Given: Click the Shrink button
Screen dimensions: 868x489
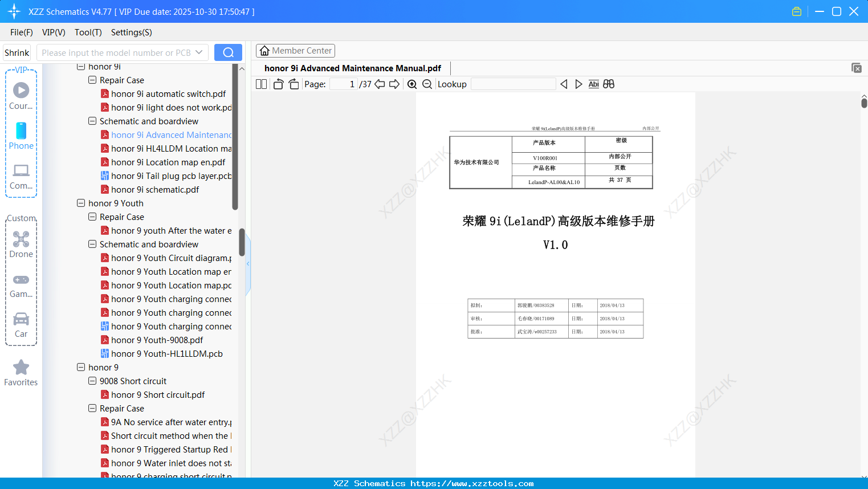Looking at the screenshot, I should tap(17, 52).
